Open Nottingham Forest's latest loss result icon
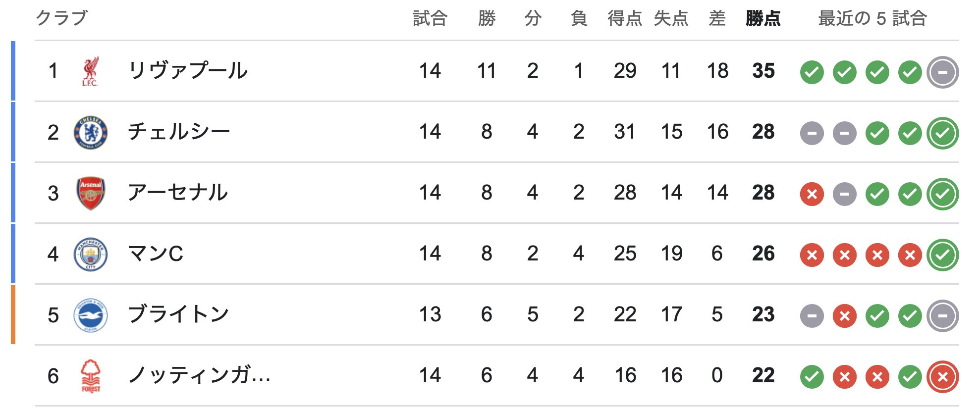The width and height of the screenshot is (980, 410). pos(943,377)
